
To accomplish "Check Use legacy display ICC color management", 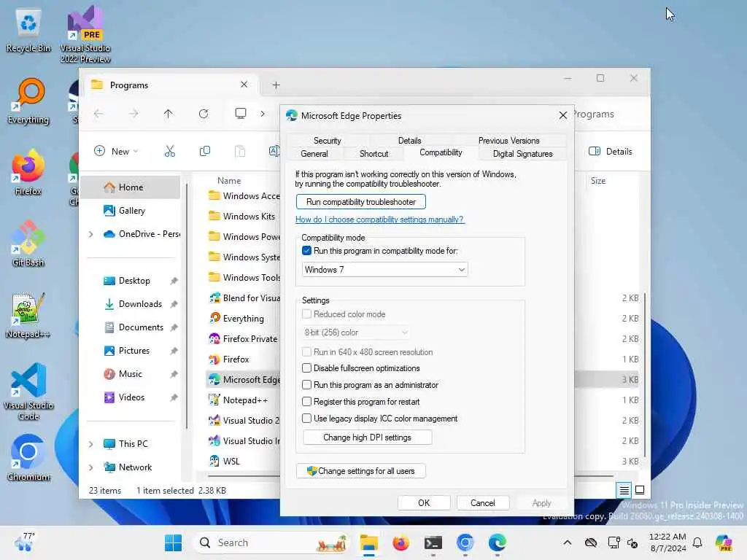I will coord(307,419).
